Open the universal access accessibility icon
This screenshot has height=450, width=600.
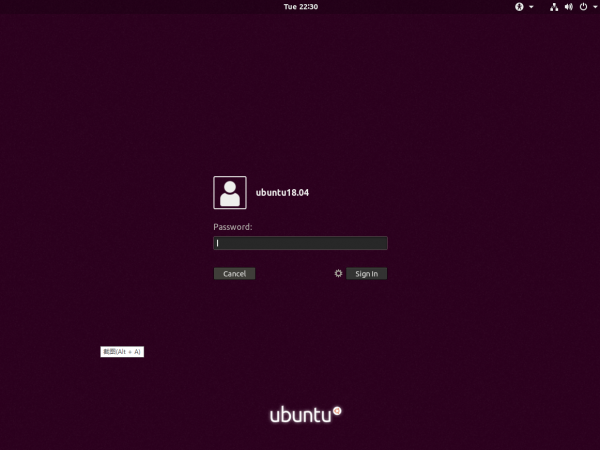(x=519, y=7)
